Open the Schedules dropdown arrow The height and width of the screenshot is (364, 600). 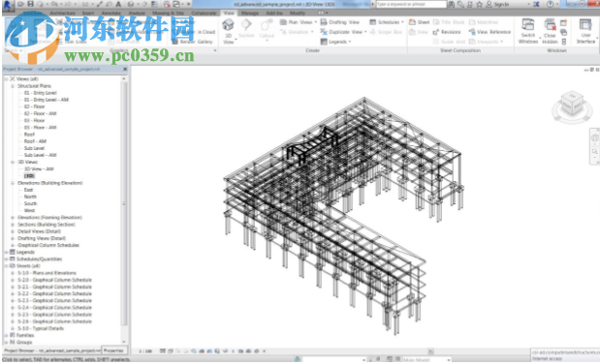pos(402,22)
